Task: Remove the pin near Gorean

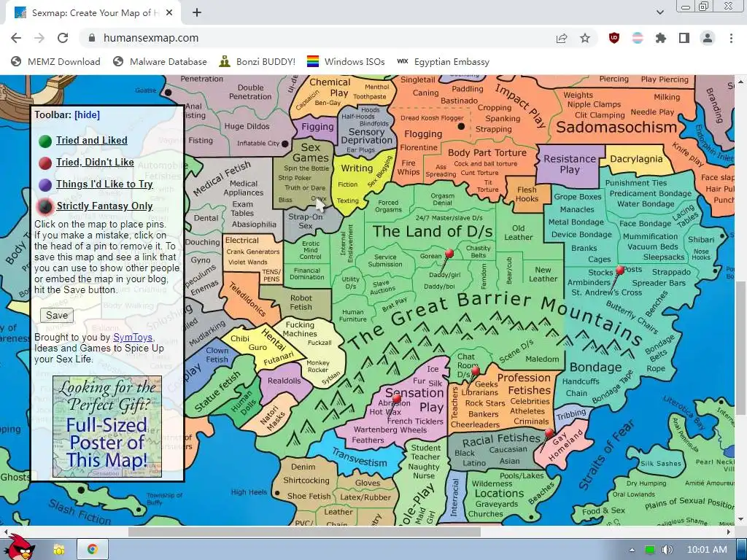Action: coord(449,254)
